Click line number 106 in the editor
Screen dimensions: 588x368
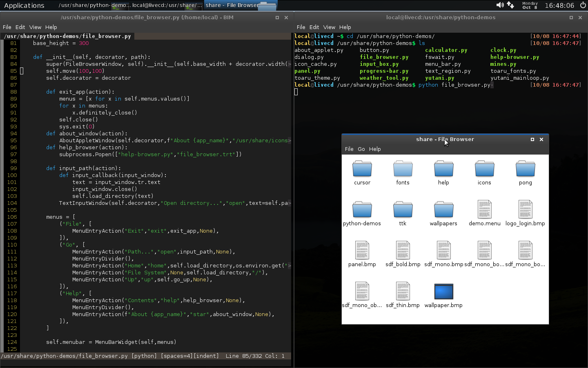(12, 217)
